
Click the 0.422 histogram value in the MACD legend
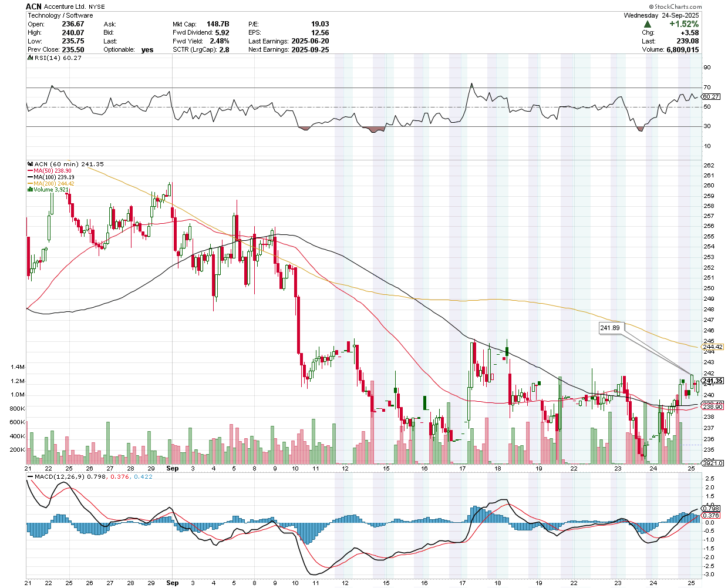pyautogui.click(x=143, y=476)
